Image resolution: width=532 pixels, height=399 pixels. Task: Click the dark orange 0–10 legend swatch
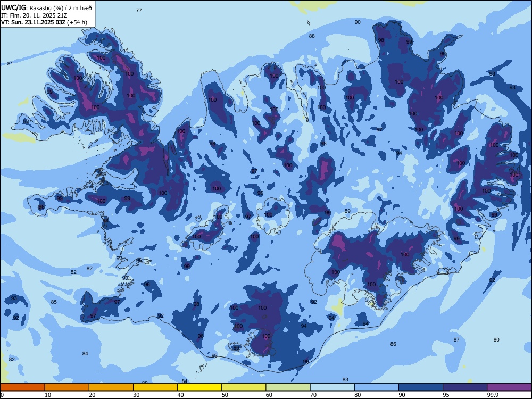(x=22, y=387)
